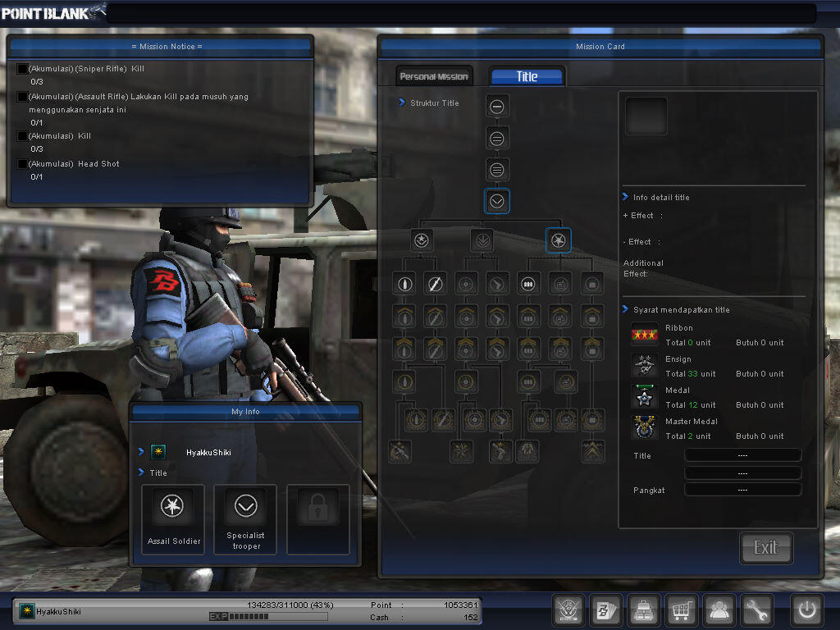Click the Ensign requirement icon
The width and height of the screenshot is (840, 630).
(x=644, y=366)
